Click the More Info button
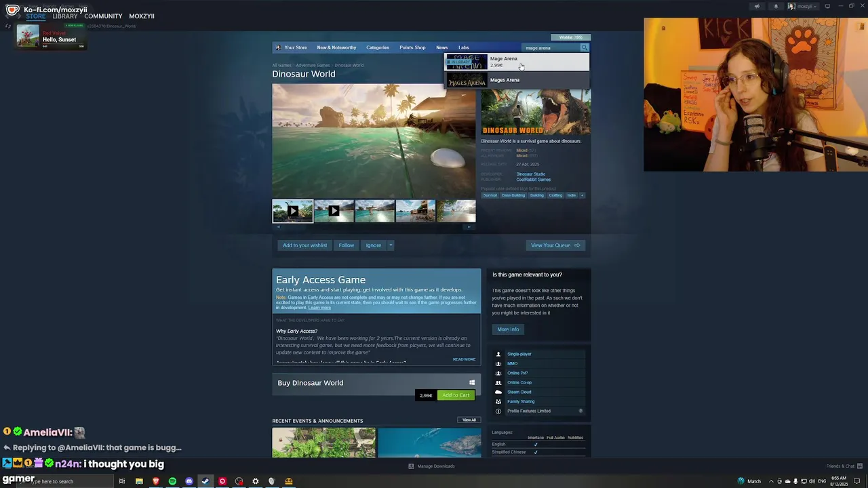 click(508, 329)
